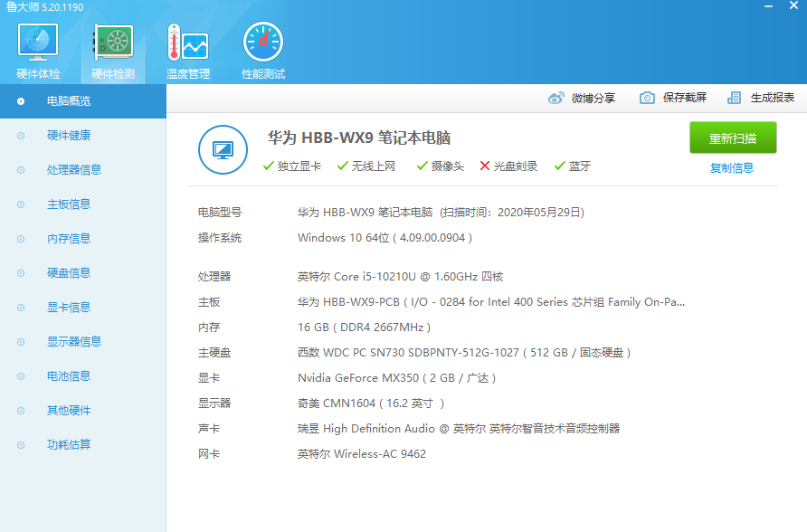Image resolution: width=807 pixels, height=532 pixels.
Task: Click 保存截屏 text
Action: 685,98
